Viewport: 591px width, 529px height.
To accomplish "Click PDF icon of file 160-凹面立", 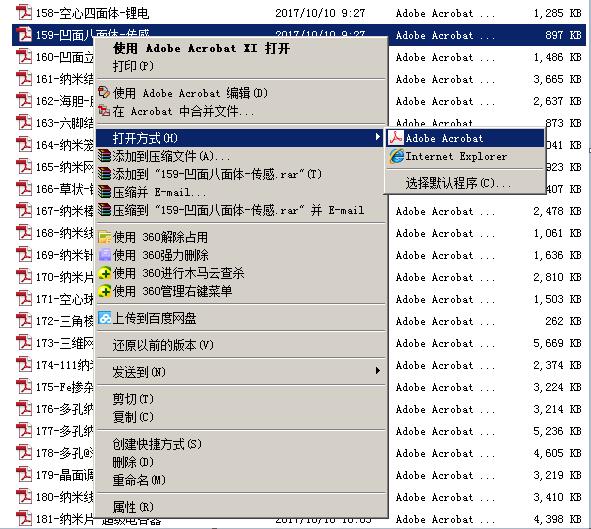I will coord(24,57).
